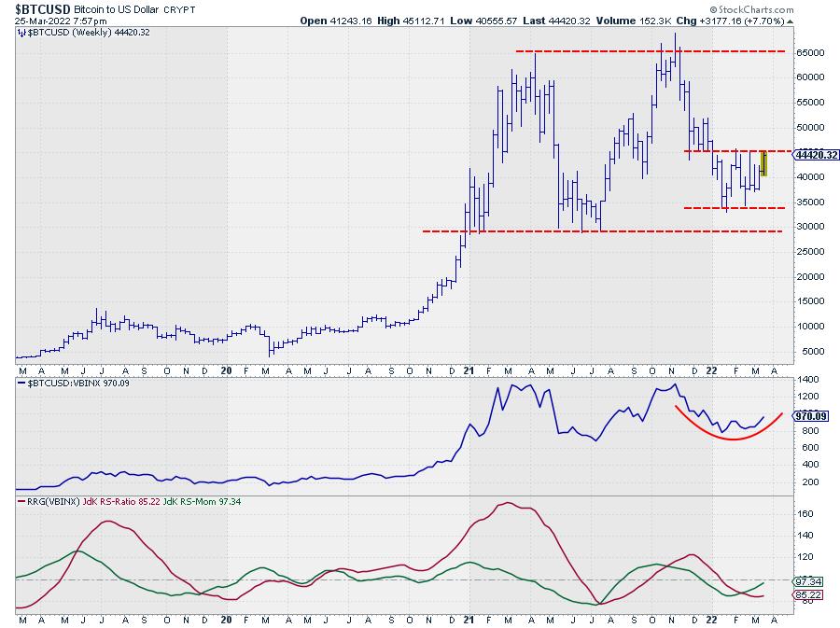The width and height of the screenshot is (840, 628).
Task: Click the 97.34 RS-Momentum value tag
Action: 806,580
